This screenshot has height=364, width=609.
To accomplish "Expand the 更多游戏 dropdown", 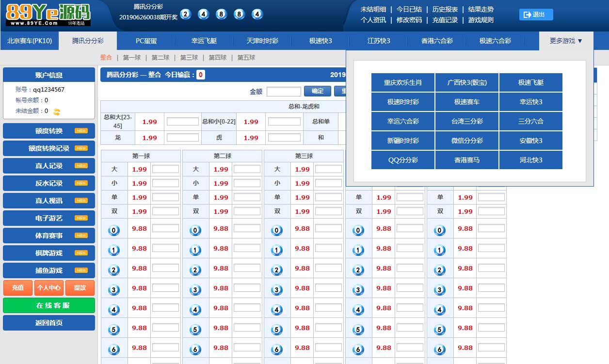I will 566,41.
